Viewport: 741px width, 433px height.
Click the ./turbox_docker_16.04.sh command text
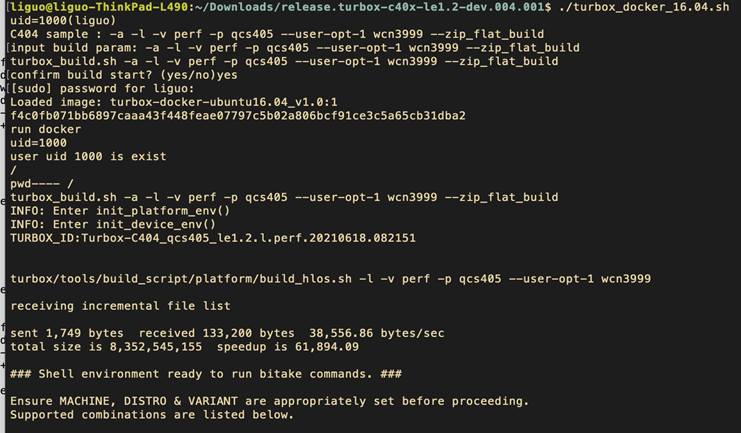pos(644,7)
